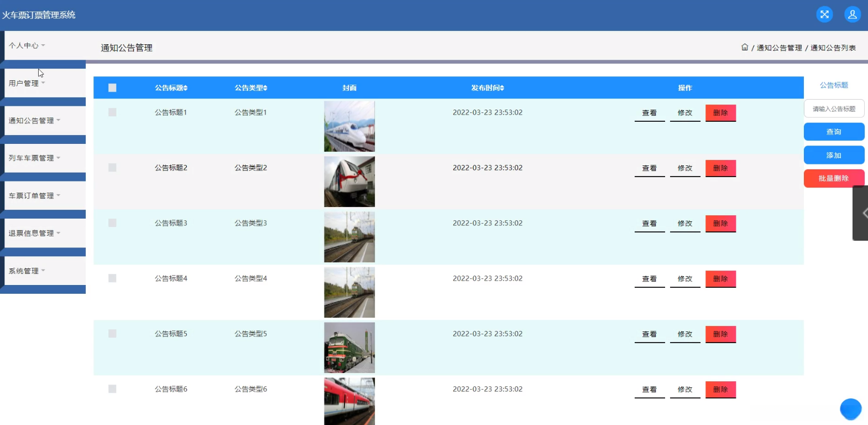868x425 pixels.
Task: Edit 公告标题2 with 修改
Action: (x=685, y=168)
